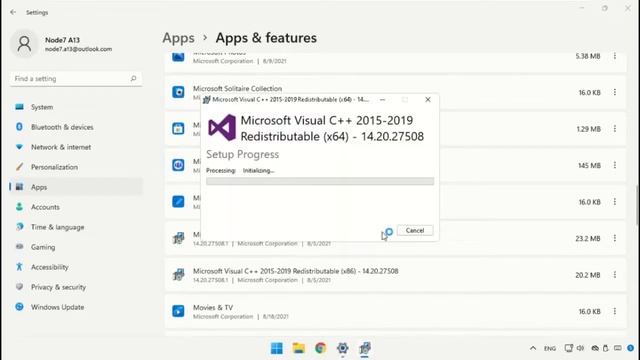640x360 pixels.
Task: Open more options for the 23.2 MB app
Action: [x=615, y=238]
